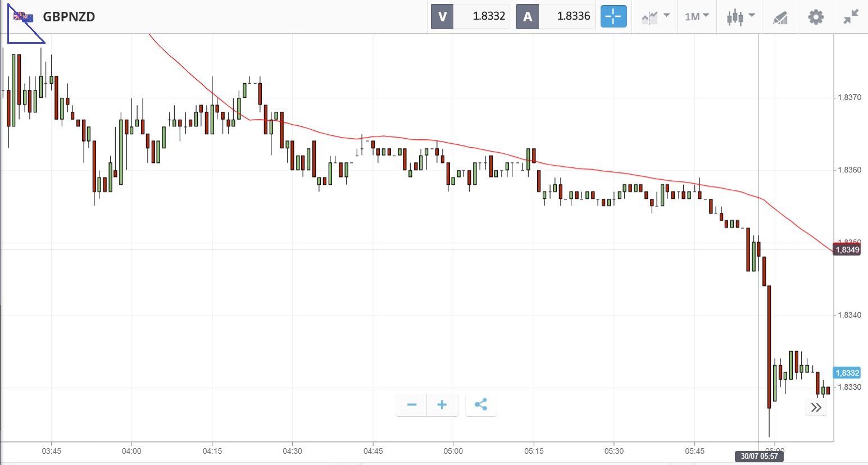Image resolution: width=868 pixels, height=465 pixels.
Task: Open the compare chart dropdown
Action: click(x=655, y=16)
